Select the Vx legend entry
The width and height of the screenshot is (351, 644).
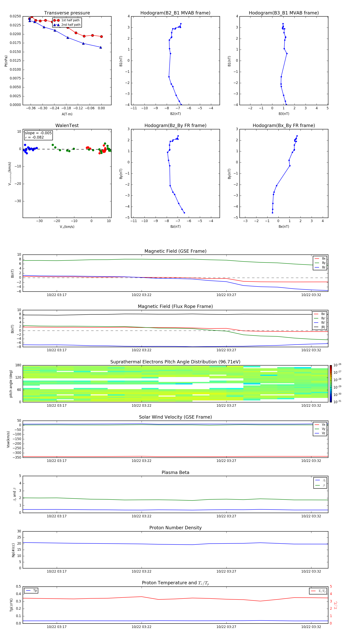(x=320, y=424)
